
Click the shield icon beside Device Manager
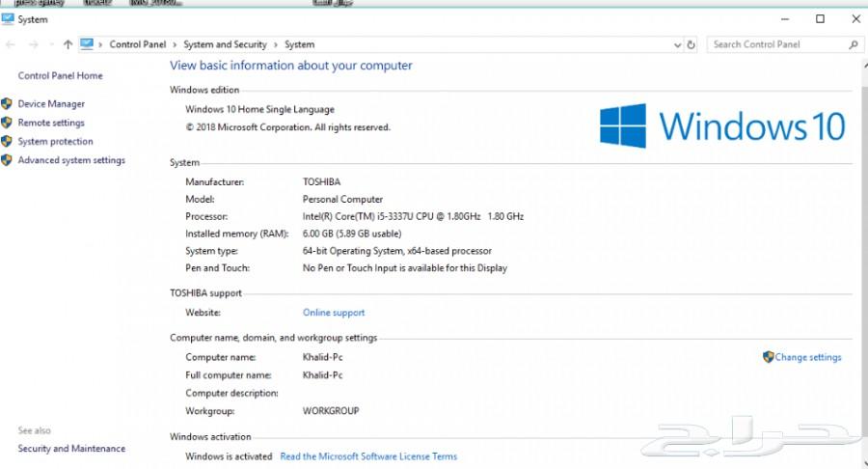tap(7, 104)
